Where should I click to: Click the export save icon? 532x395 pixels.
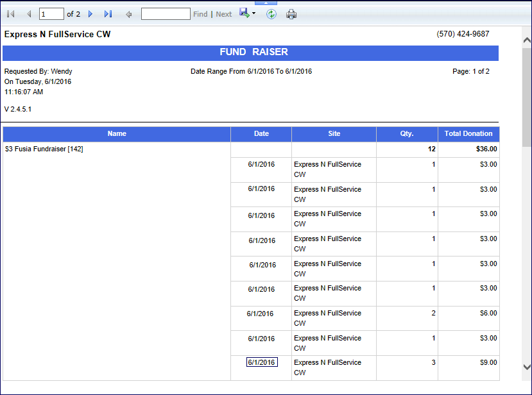point(244,13)
